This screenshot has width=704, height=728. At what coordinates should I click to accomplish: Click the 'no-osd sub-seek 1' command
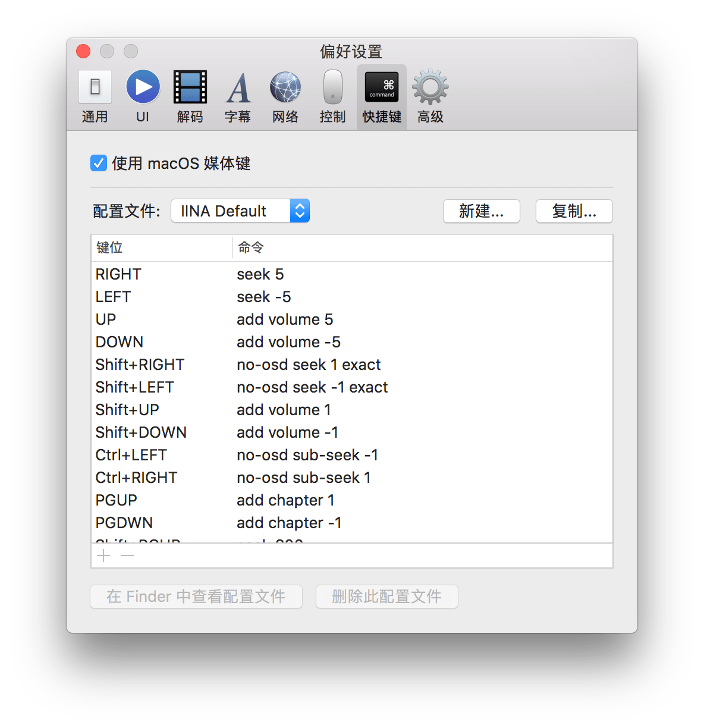[304, 478]
